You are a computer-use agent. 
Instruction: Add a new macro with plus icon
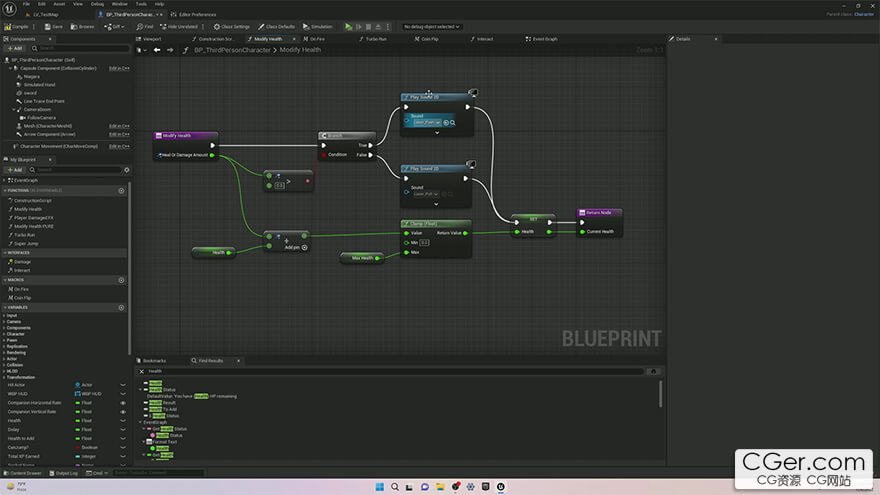coord(121,280)
